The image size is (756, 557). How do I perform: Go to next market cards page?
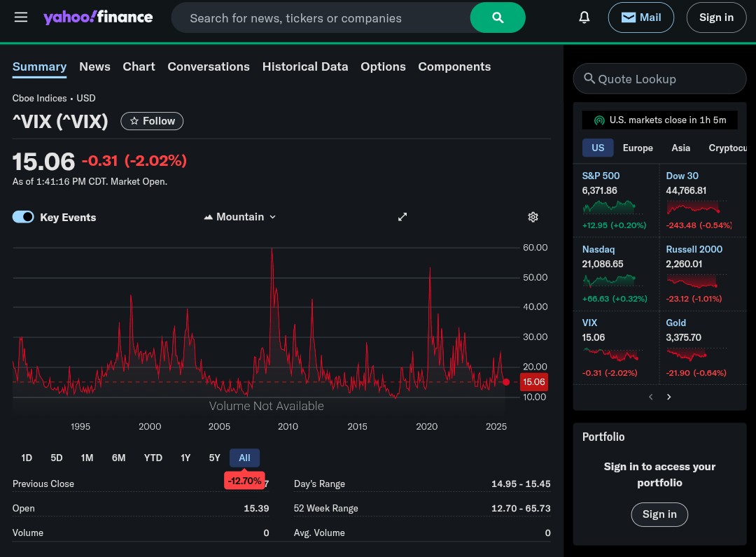(668, 397)
